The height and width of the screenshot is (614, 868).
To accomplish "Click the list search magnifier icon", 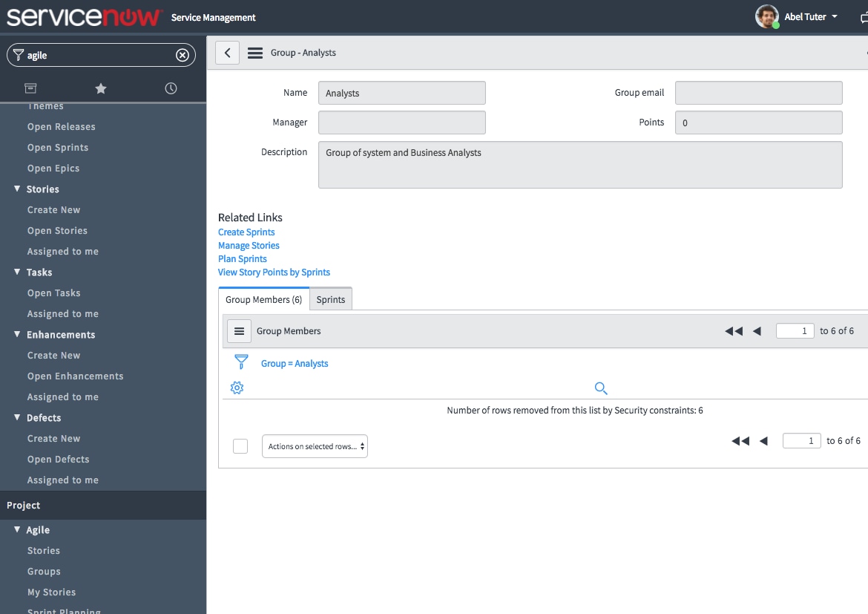I will (x=601, y=388).
